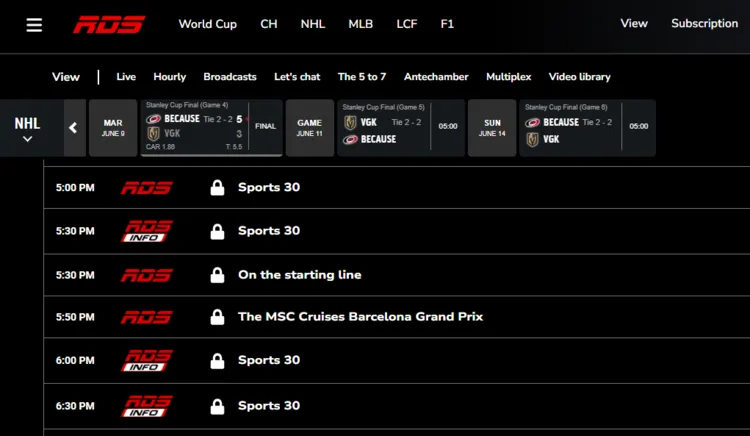Open the Antechamber tab
This screenshot has height=436, width=750.
pos(436,76)
